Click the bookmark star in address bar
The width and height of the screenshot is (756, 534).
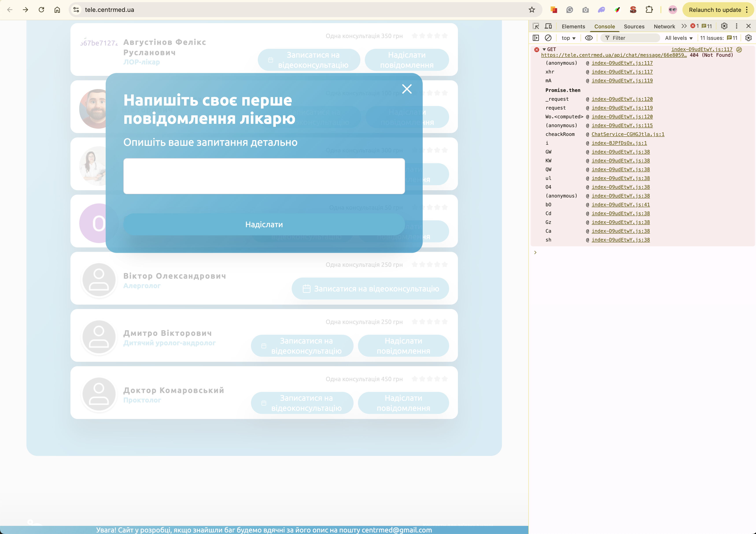[x=532, y=9]
